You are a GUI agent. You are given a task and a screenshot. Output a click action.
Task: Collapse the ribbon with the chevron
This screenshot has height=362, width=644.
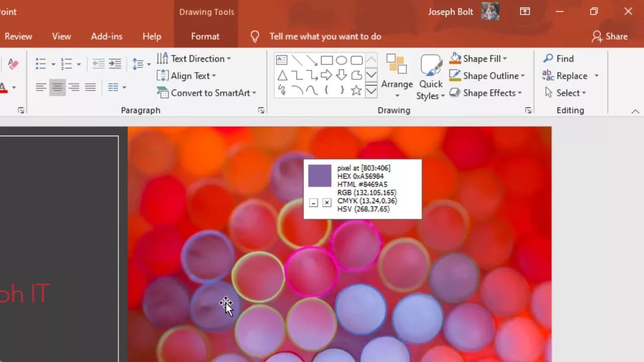coord(635,111)
